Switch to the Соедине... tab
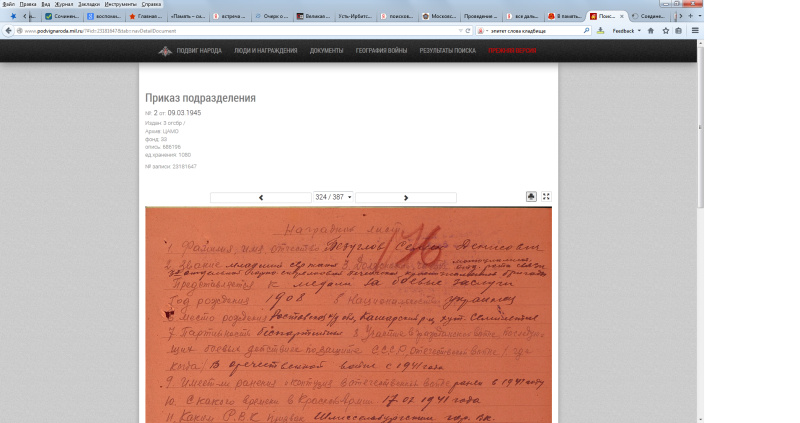This screenshot has width=800, height=423. (x=648, y=16)
